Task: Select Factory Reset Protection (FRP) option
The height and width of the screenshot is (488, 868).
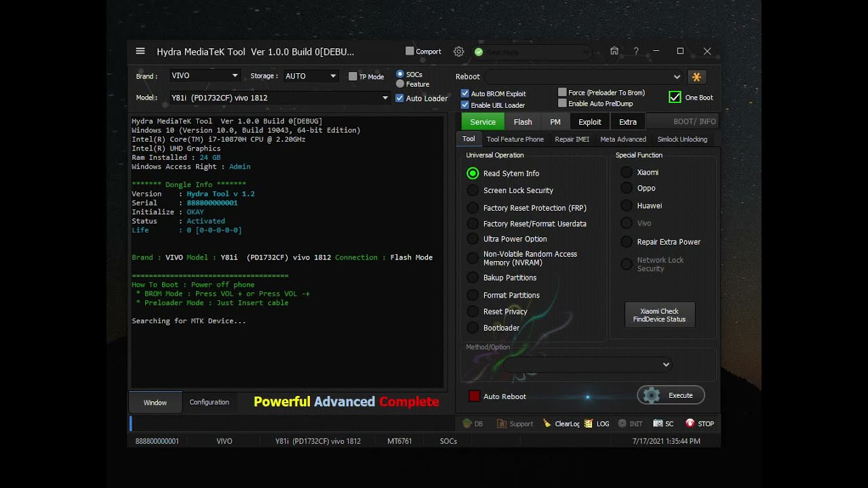Action: click(x=473, y=208)
